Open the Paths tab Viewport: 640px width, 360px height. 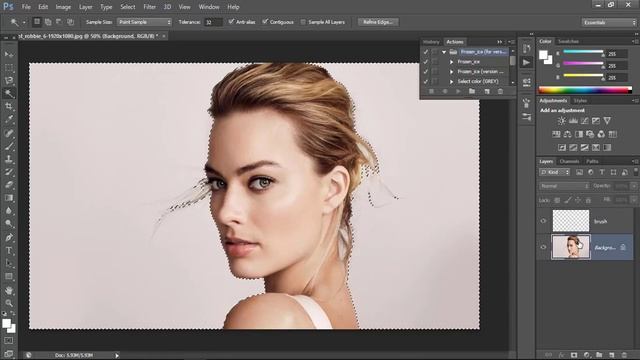[x=592, y=161]
